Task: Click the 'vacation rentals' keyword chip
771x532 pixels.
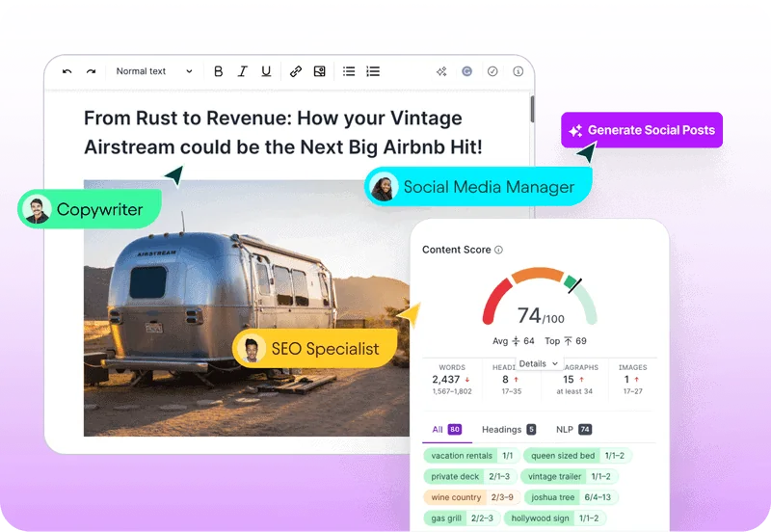Action: (471, 456)
